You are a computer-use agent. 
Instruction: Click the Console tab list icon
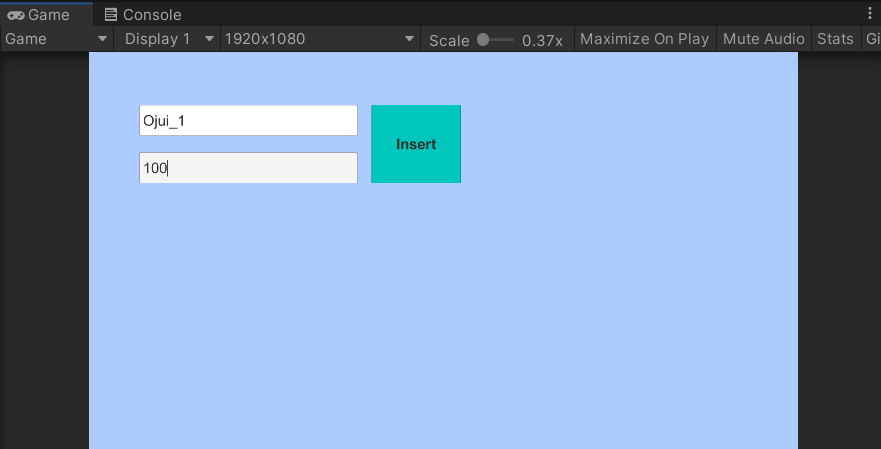click(111, 15)
